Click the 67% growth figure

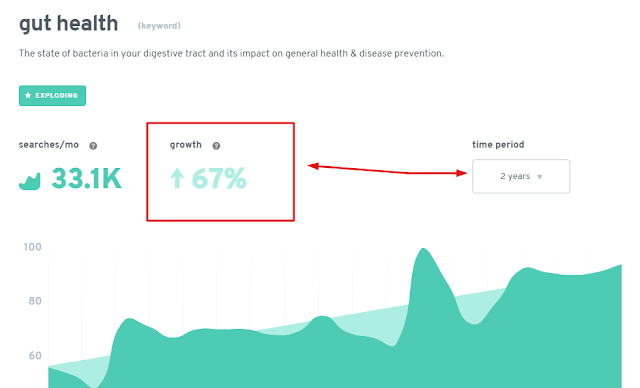[219, 178]
